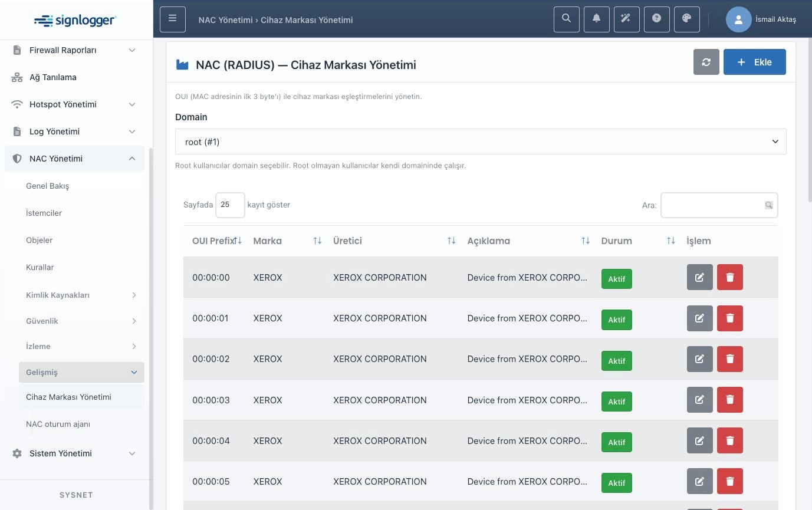Image resolution: width=812 pixels, height=510 pixels.
Task: Open the theme palette icon
Action: (687, 19)
